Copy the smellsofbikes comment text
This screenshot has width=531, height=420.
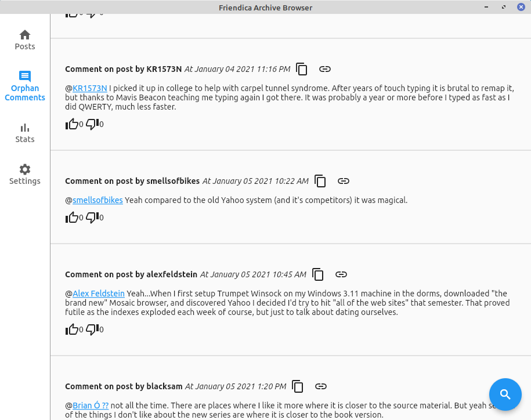[320, 181]
